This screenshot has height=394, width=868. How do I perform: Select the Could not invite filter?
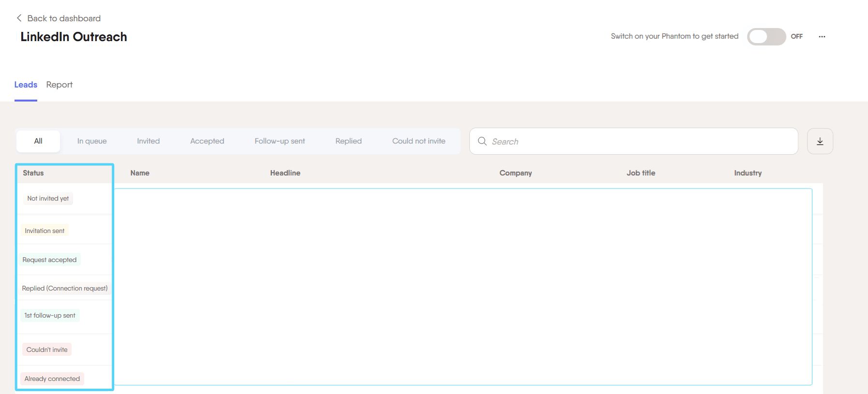coord(419,141)
